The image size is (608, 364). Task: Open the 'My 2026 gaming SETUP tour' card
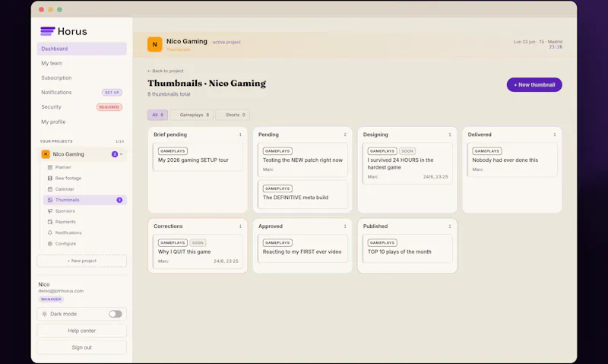198,157
